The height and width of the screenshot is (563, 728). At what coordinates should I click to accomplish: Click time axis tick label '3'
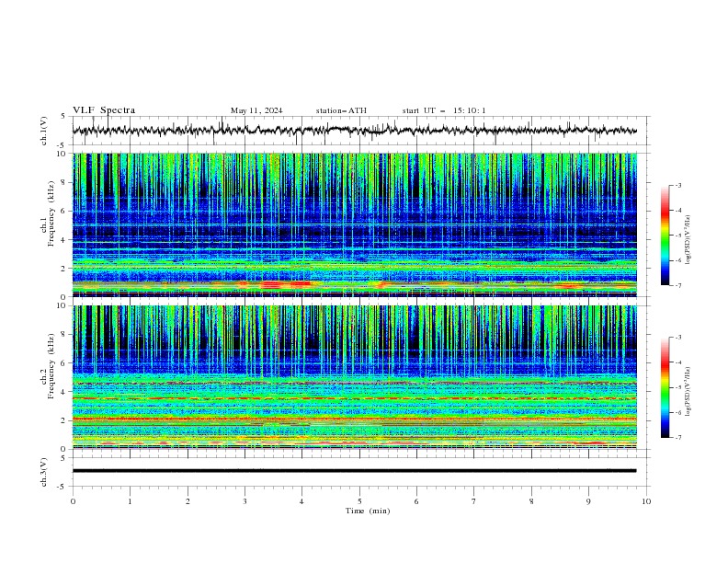coord(245,501)
